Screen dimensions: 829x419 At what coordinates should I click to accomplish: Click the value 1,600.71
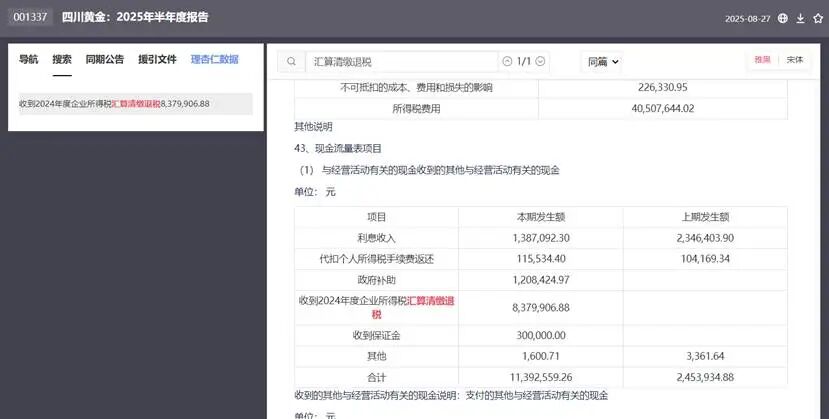541,356
